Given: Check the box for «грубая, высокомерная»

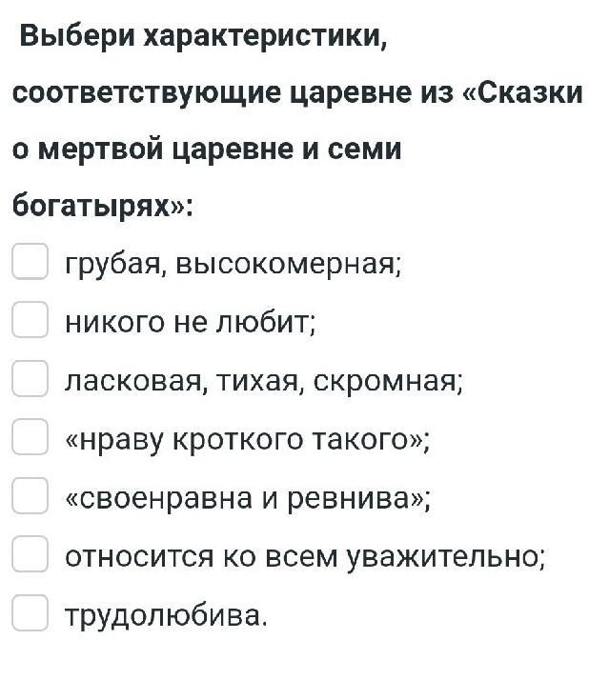Looking at the screenshot, I should coord(30,262).
